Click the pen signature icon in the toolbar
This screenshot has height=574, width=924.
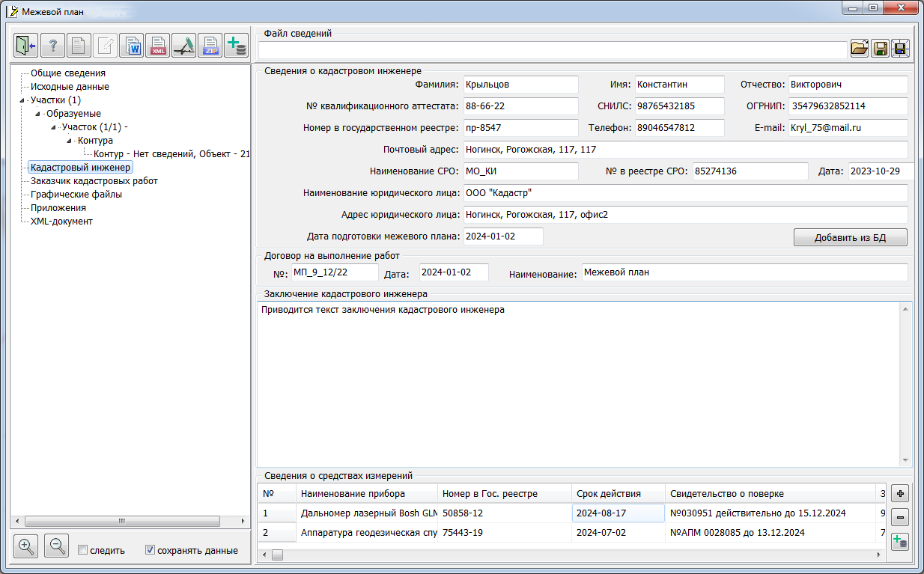[x=184, y=46]
